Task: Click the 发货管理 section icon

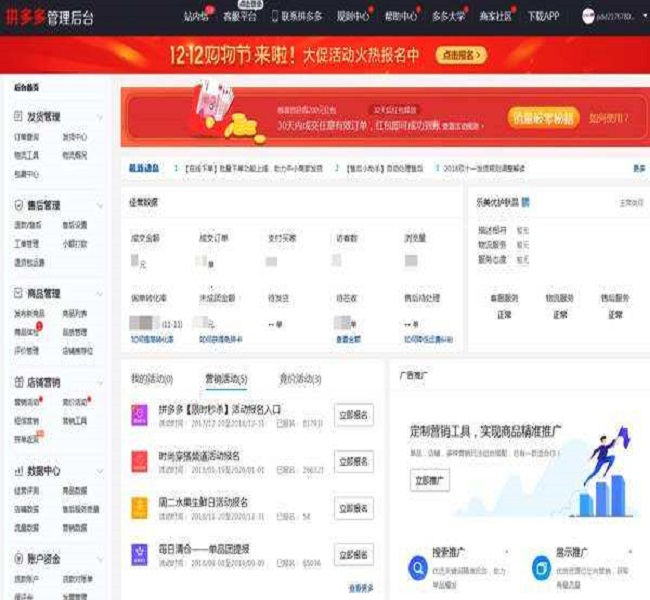Action: (18, 117)
